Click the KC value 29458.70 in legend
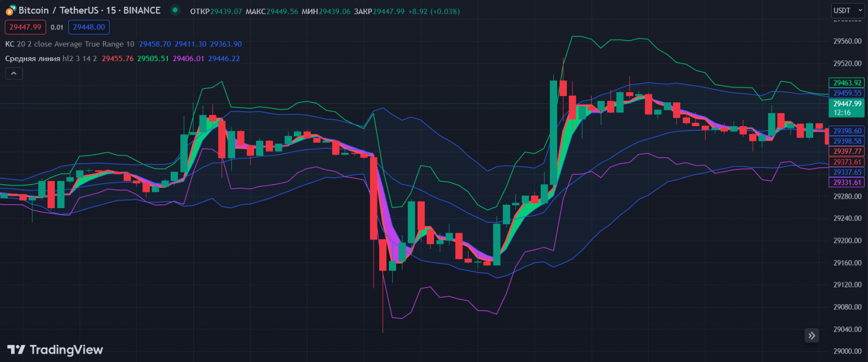The height and width of the screenshot is (362, 868). pos(155,44)
